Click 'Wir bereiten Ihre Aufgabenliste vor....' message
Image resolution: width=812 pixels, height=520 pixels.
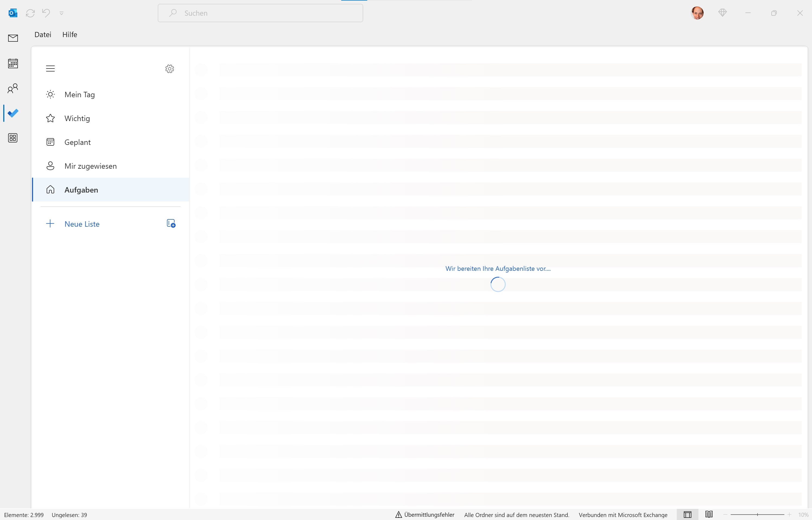498,269
